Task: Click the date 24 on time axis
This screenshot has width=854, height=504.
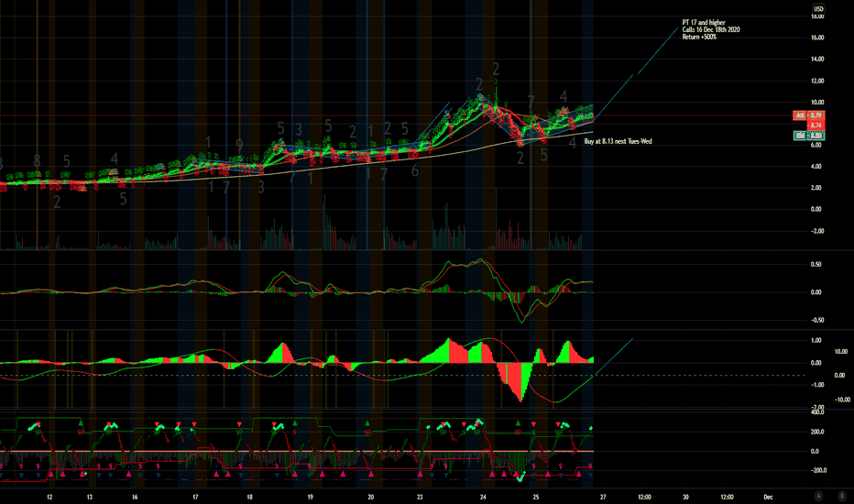Action: [x=483, y=497]
